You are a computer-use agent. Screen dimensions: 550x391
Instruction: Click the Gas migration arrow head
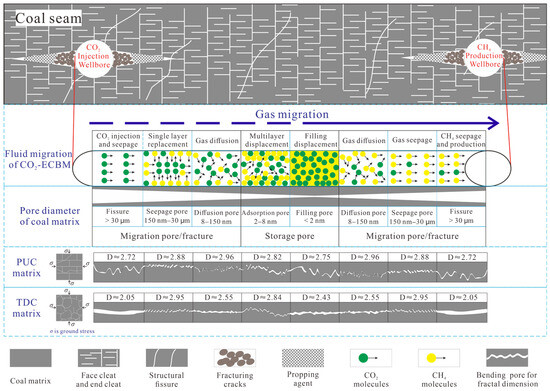tap(493, 123)
